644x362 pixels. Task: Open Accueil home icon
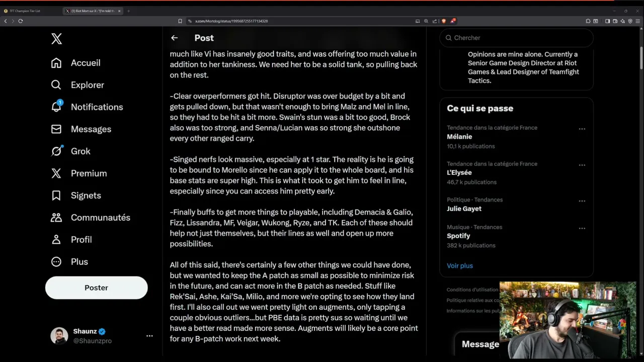56,63
